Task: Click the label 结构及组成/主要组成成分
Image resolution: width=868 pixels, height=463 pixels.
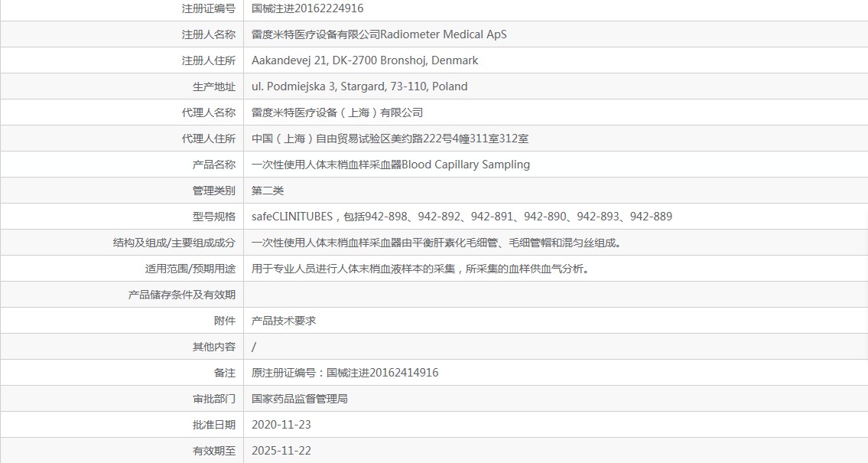Action: pyautogui.click(x=174, y=243)
